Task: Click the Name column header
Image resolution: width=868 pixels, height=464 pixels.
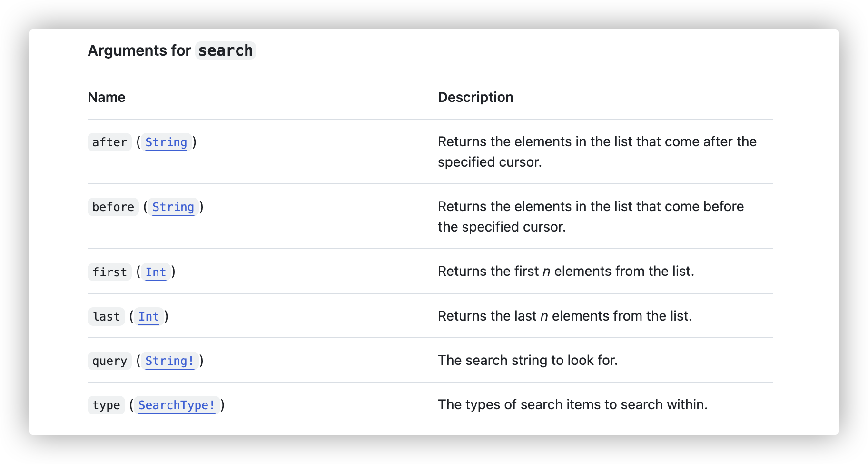Action: coord(107,97)
